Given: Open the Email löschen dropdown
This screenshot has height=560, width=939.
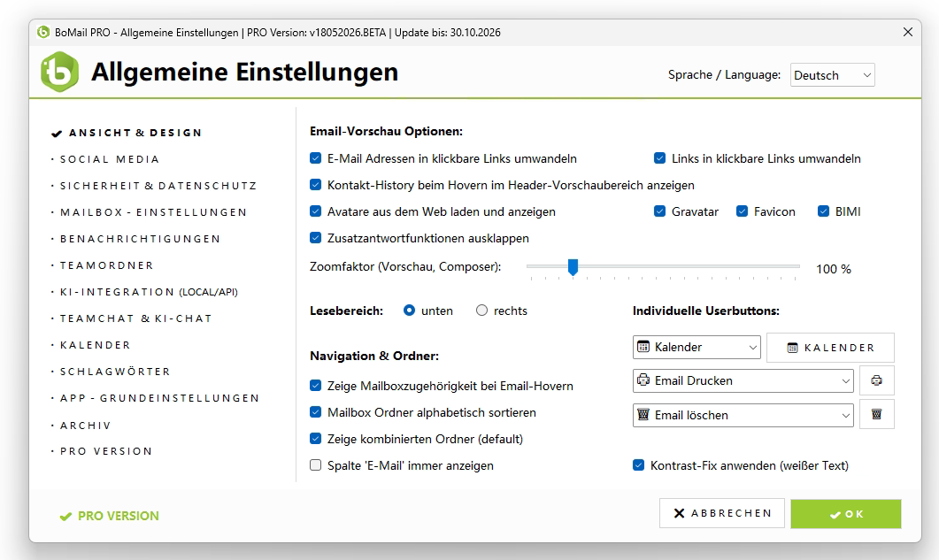Looking at the screenshot, I should click(x=743, y=415).
